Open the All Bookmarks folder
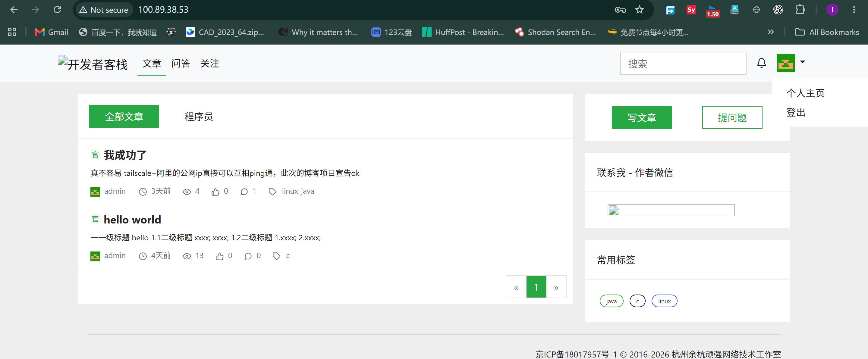868x359 pixels. pyautogui.click(x=827, y=32)
